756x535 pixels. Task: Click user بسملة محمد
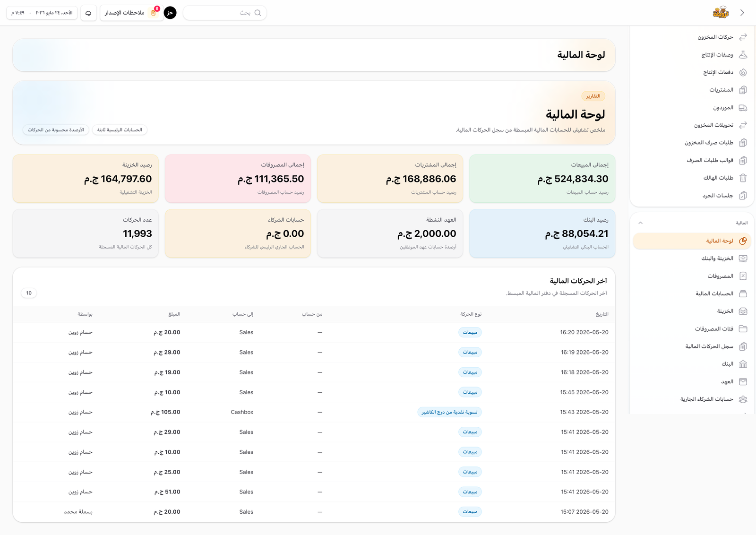coord(78,512)
